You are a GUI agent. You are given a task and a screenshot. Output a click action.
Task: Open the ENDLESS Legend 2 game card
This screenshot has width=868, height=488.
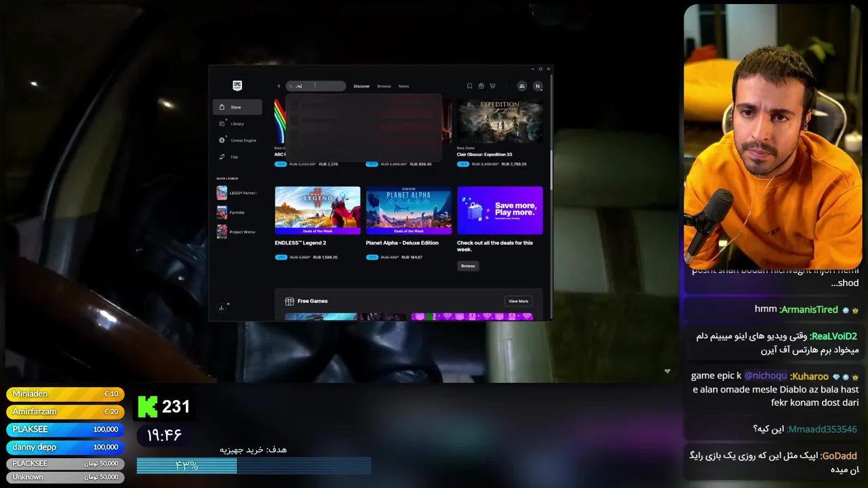(317, 210)
